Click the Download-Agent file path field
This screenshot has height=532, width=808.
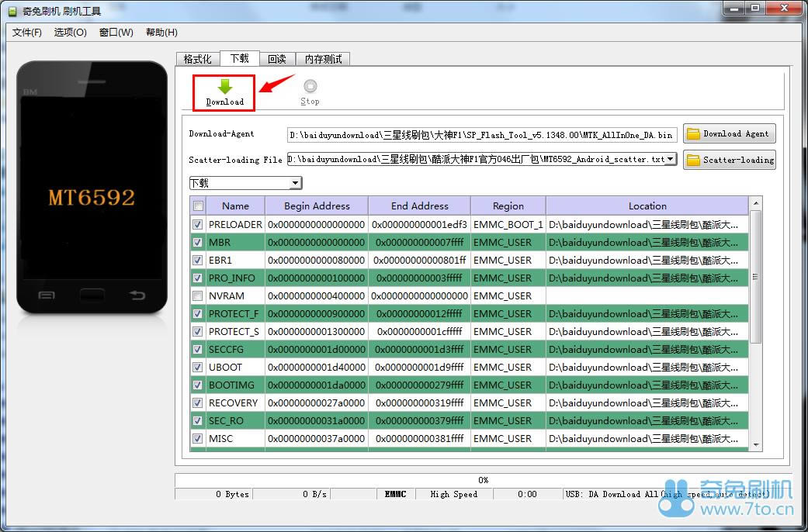pyautogui.click(x=480, y=134)
